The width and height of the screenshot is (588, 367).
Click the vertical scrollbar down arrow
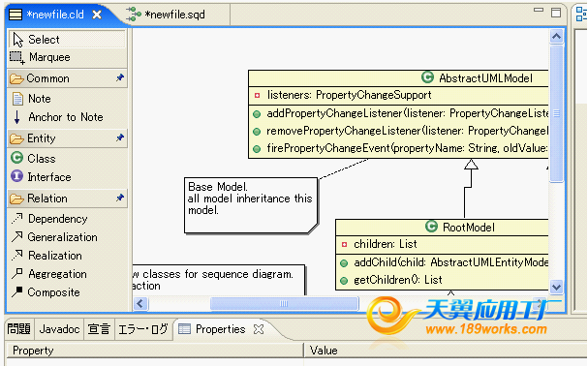tap(556, 288)
